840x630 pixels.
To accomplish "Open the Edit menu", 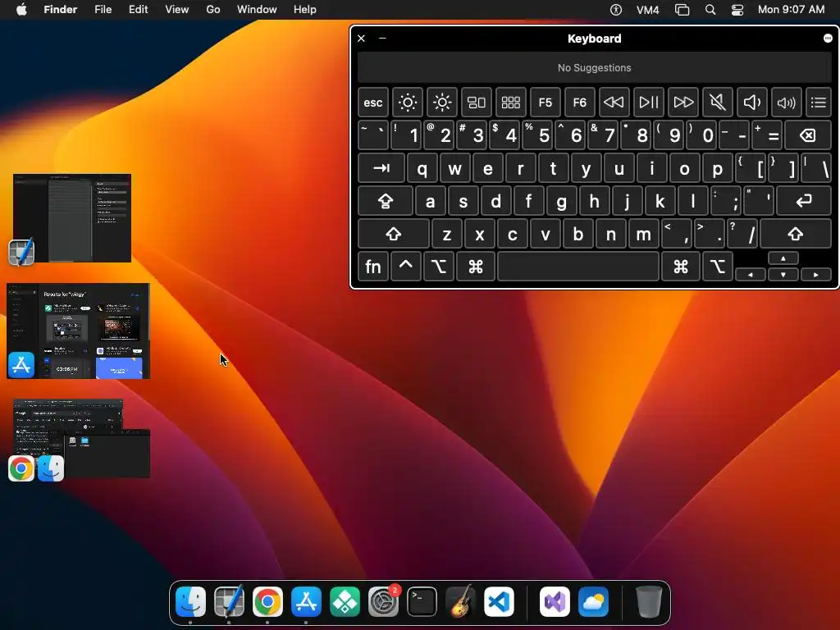I will pyautogui.click(x=138, y=10).
